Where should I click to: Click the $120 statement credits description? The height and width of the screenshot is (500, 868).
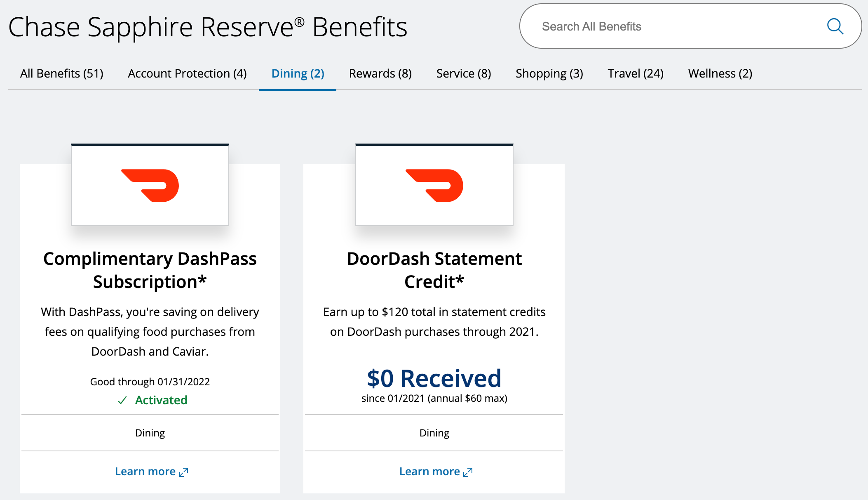tap(434, 322)
